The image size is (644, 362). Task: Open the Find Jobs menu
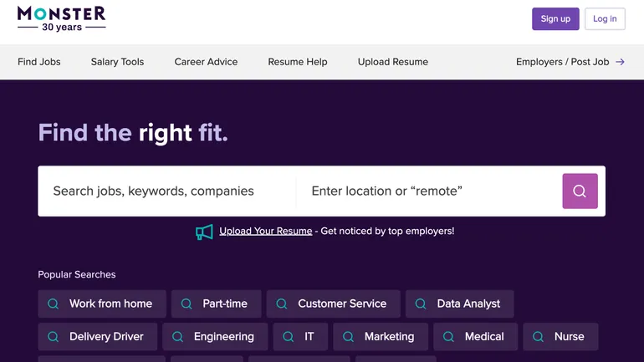pos(39,62)
